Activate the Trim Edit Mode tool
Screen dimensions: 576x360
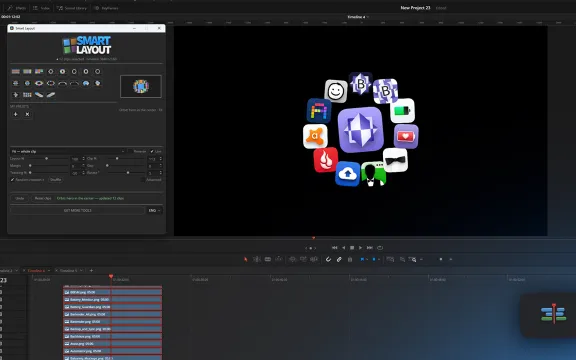click(257, 259)
